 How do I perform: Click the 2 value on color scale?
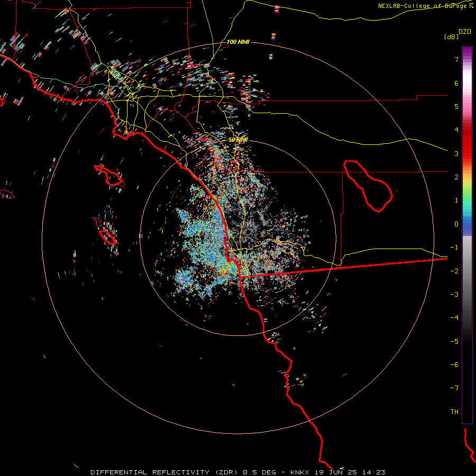tap(456, 177)
